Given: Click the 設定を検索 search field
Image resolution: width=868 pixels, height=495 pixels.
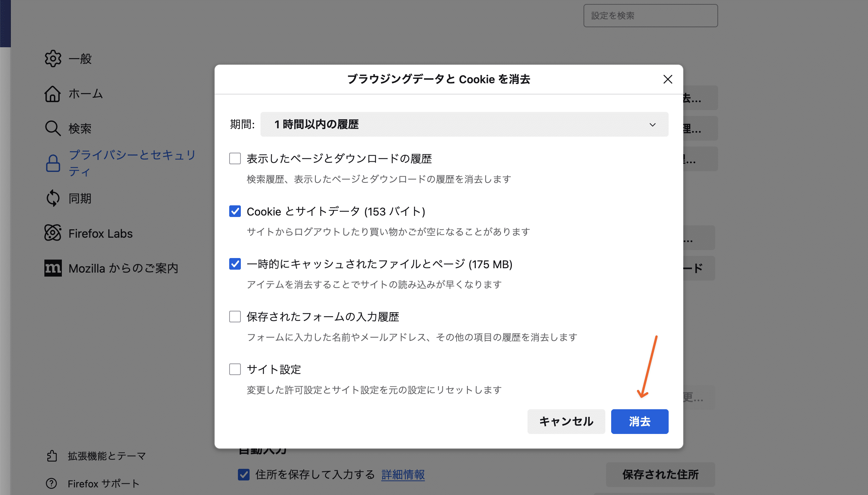Looking at the screenshot, I should pos(650,15).
